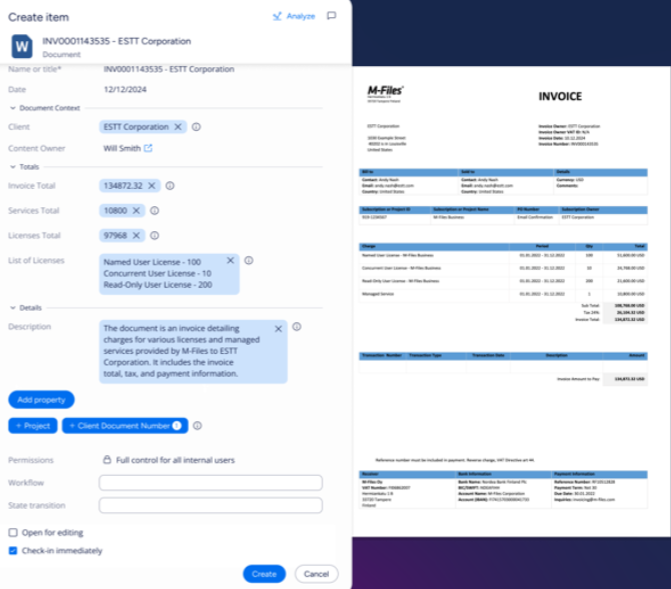Remove the 134872.32 Invoice Total value
This screenshot has height=589, width=671.
tap(151, 186)
